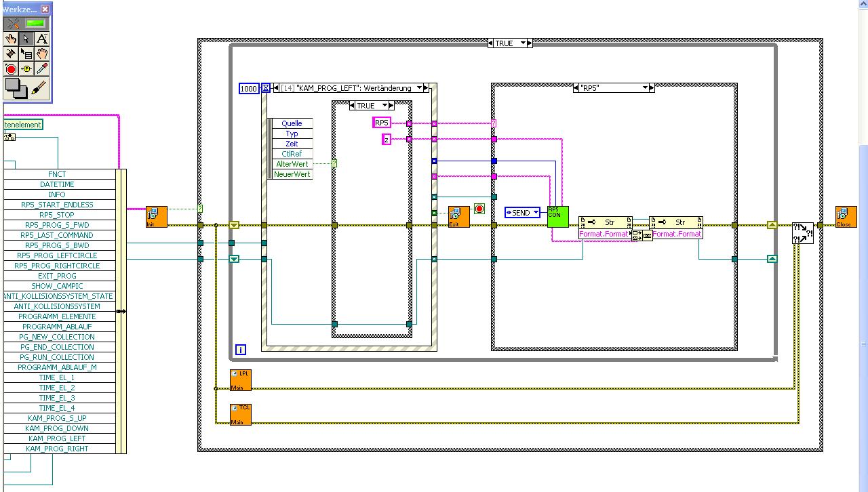Select the Get Color eyedropper tool
868x492 pixels.
(42, 68)
